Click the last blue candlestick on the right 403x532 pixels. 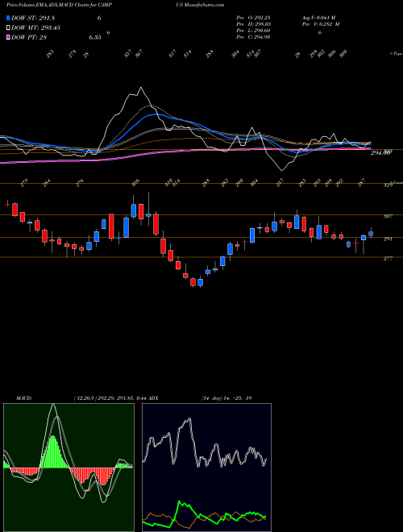(x=371, y=233)
